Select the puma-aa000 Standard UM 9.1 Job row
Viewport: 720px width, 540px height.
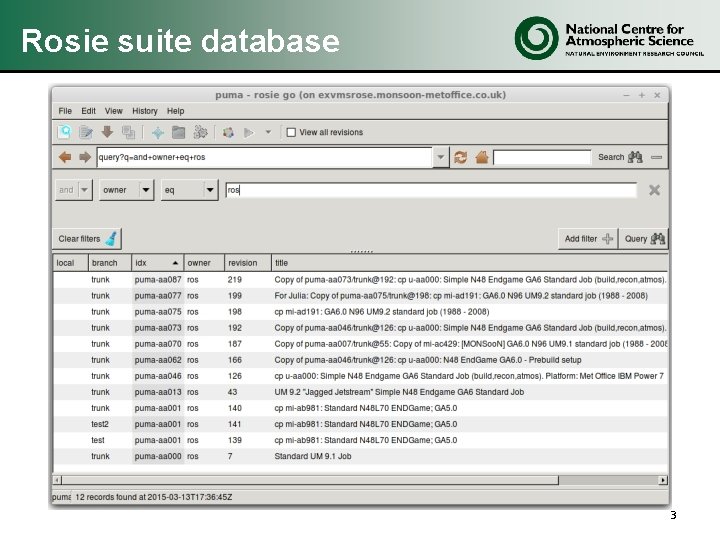tap(360, 456)
